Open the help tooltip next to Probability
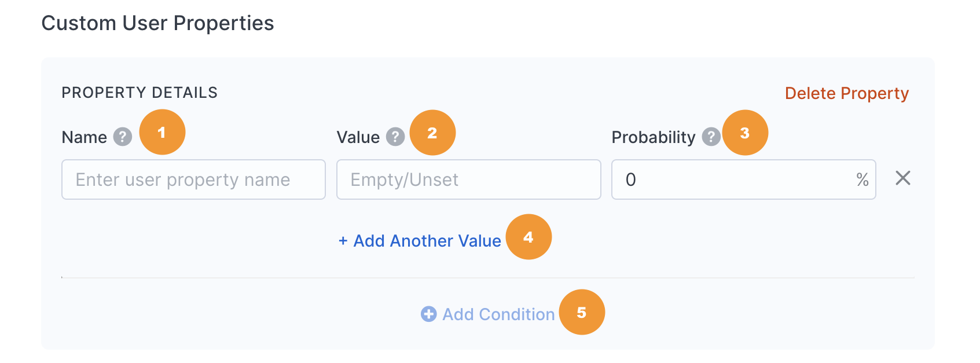The height and width of the screenshot is (363, 980). point(711,137)
